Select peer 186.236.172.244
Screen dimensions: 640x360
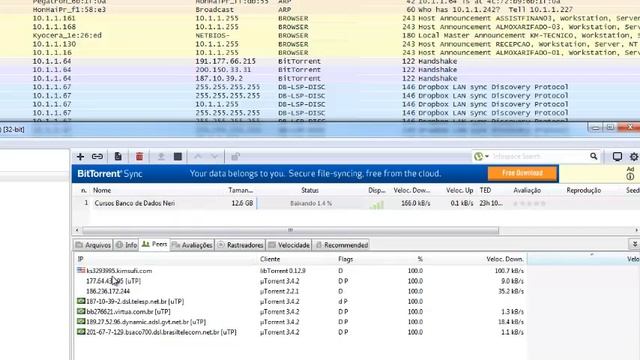pos(108,291)
